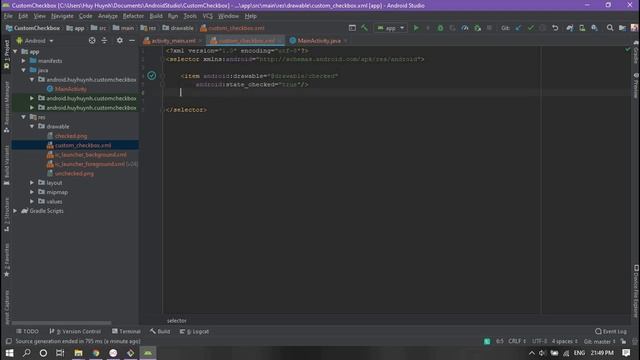Open the Windows notification center icon
Screen dimensions: 640x360
click(627, 353)
